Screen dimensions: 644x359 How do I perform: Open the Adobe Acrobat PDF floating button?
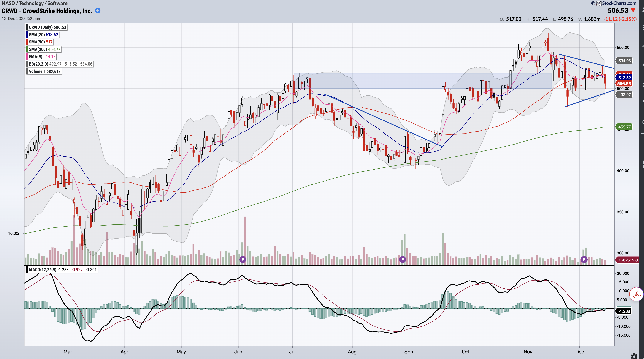[636, 294]
